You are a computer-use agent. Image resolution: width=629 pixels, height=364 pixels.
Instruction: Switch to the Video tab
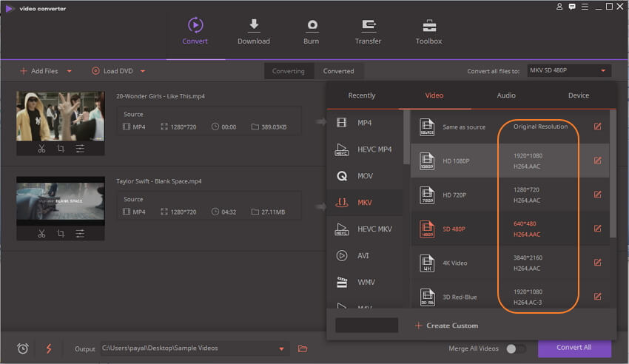pos(434,95)
